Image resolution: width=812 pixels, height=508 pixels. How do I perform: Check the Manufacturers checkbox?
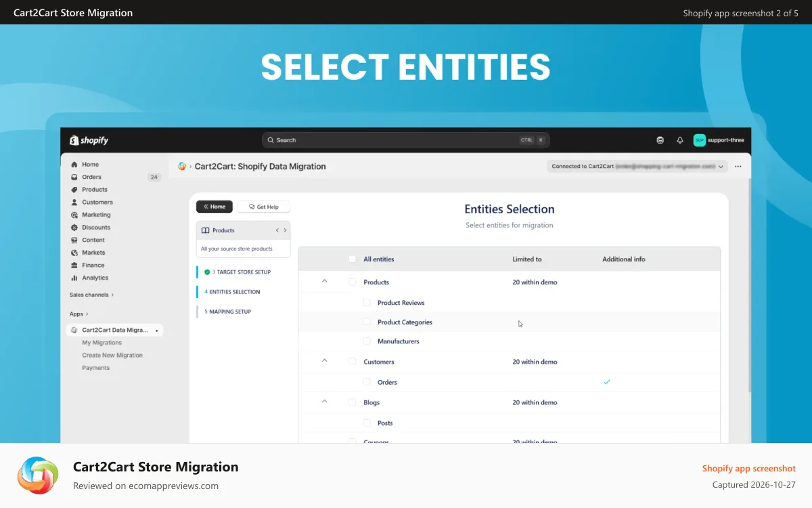click(x=367, y=341)
